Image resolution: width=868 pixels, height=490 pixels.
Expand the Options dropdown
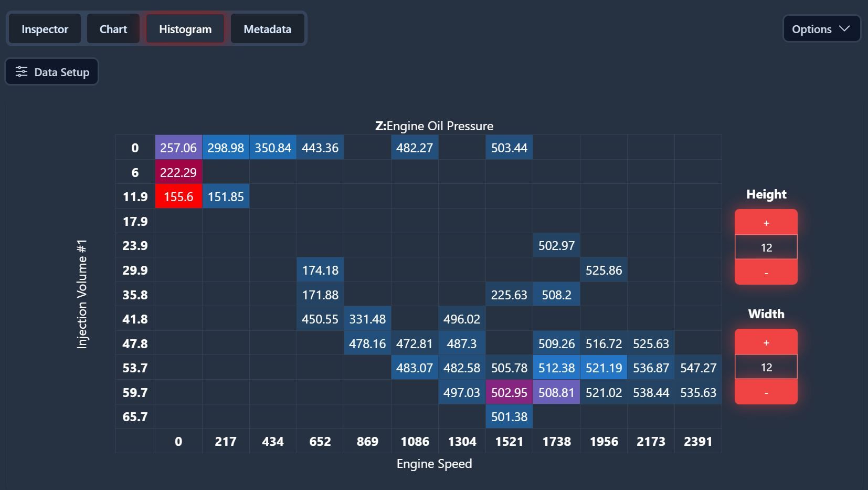click(821, 29)
